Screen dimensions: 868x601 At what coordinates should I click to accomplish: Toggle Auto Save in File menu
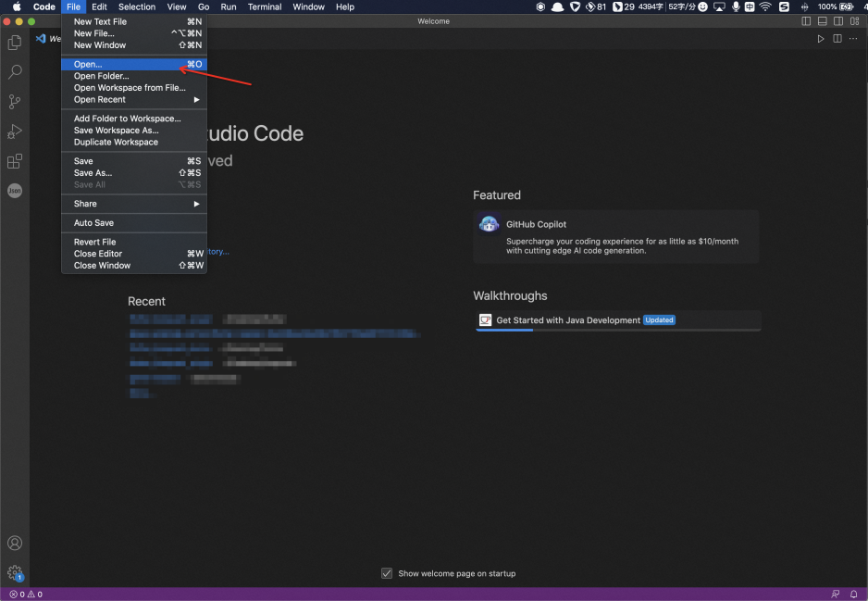[134, 222]
